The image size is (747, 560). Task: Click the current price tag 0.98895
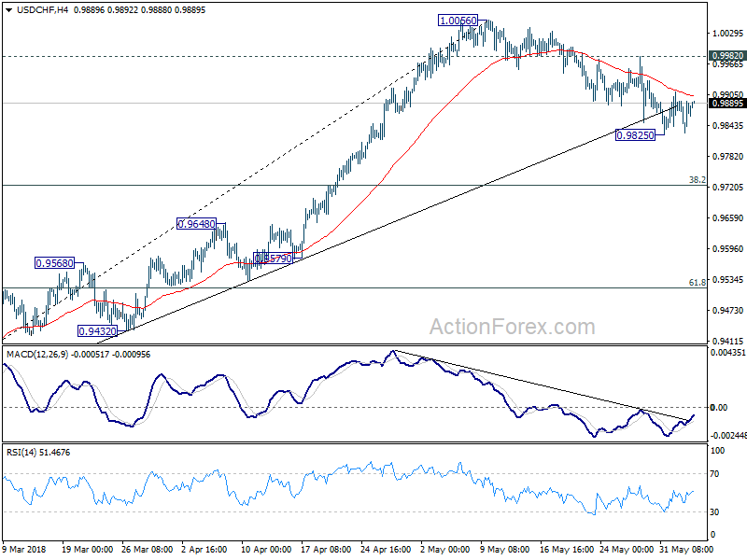coord(727,104)
